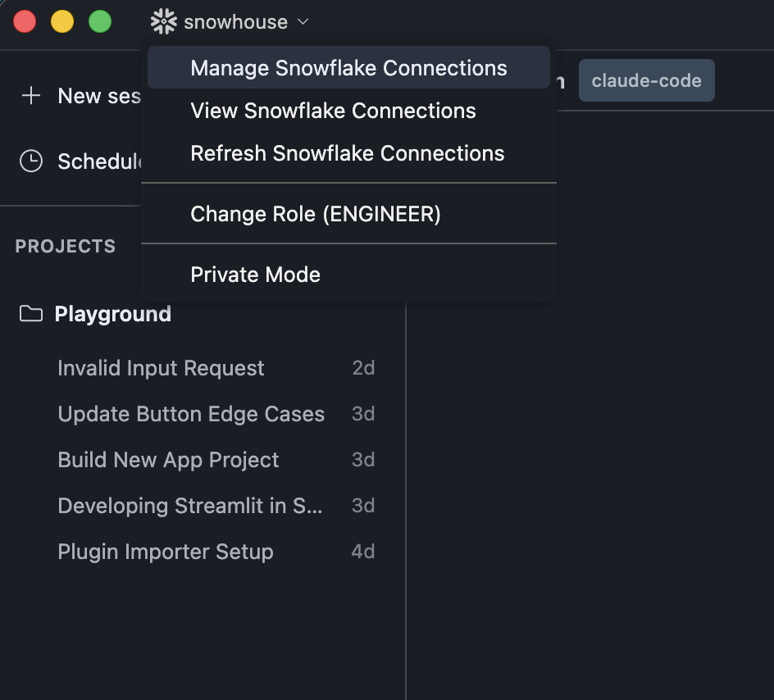
Task: Open Change Role (ENGINEER) option
Action: pyautogui.click(x=348, y=214)
